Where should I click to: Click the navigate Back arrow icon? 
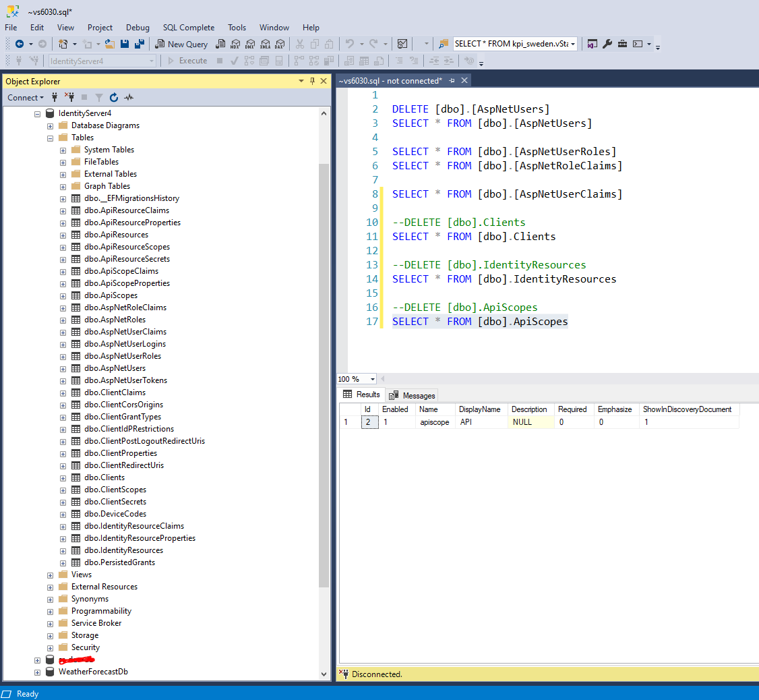click(x=20, y=44)
